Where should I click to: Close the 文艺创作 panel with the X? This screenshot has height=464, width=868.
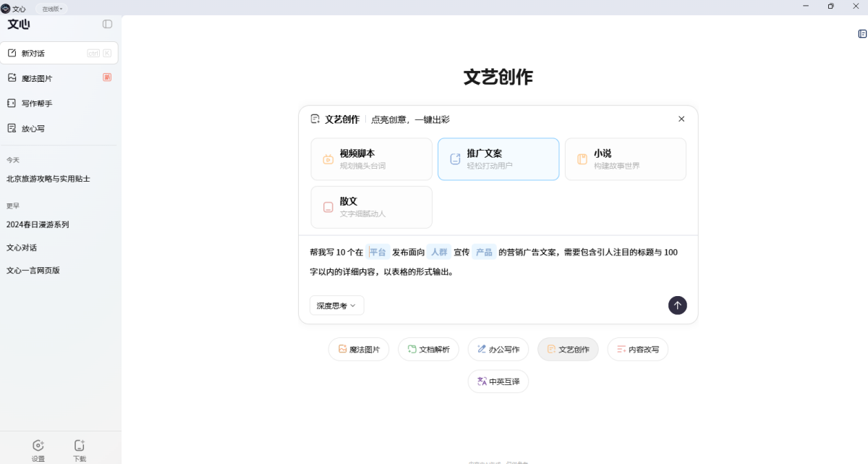(681, 119)
